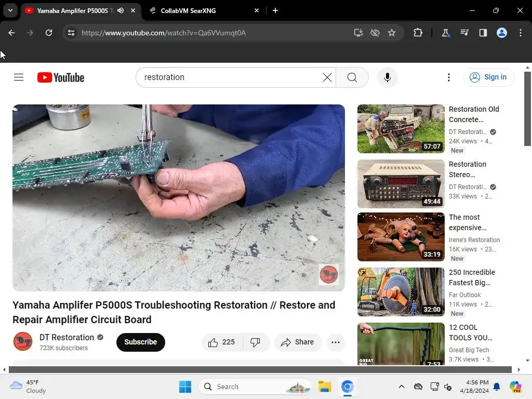
Task: Click the Irene's Restoration channel name
Action: pyautogui.click(x=474, y=240)
